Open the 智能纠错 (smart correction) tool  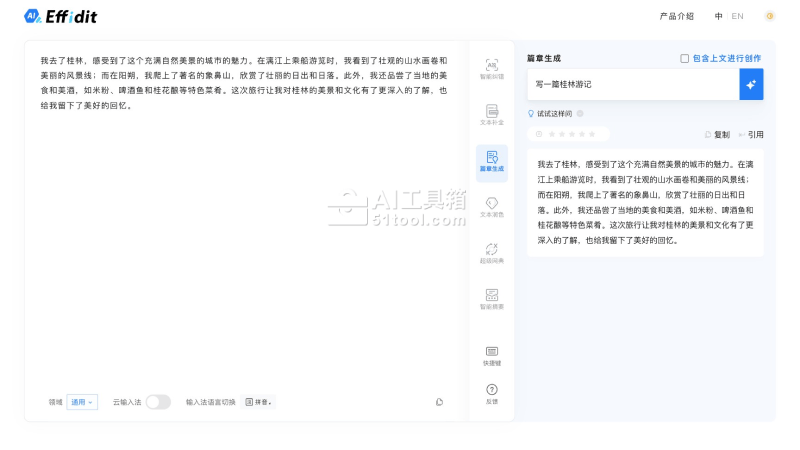tap(491, 68)
